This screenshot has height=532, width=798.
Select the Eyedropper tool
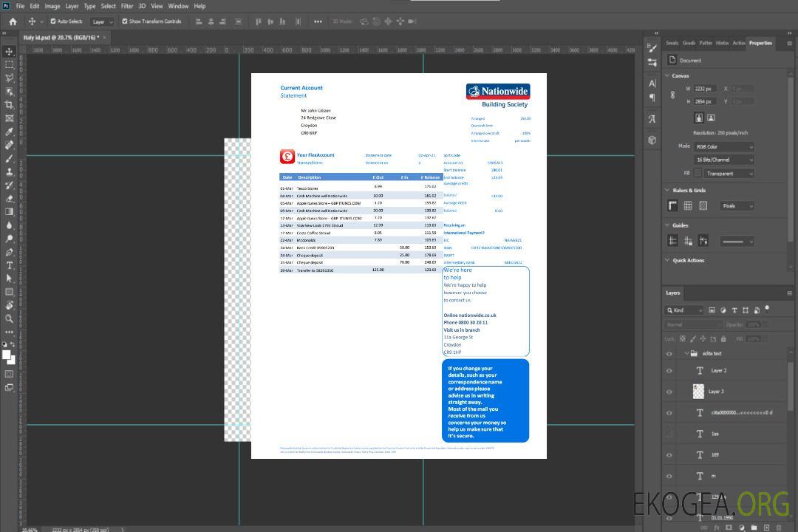coord(9,132)
